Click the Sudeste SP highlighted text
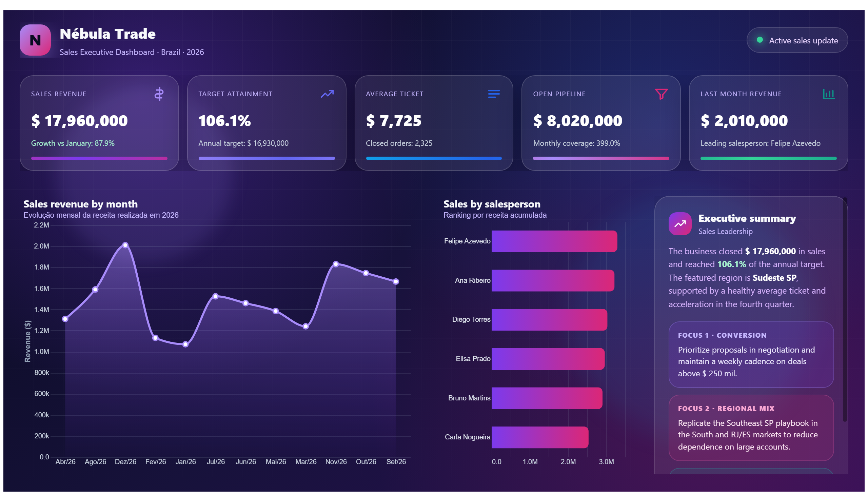868x495 pixels. coord(774,278)
